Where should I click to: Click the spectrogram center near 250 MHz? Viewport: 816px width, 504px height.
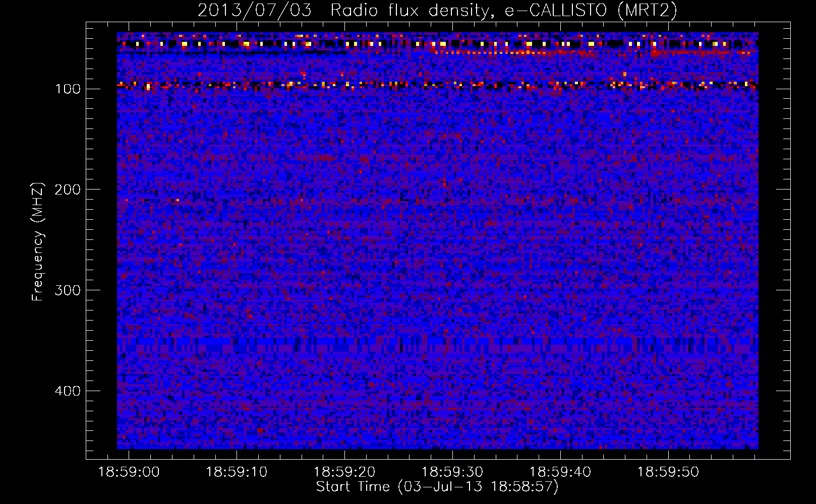437,240
